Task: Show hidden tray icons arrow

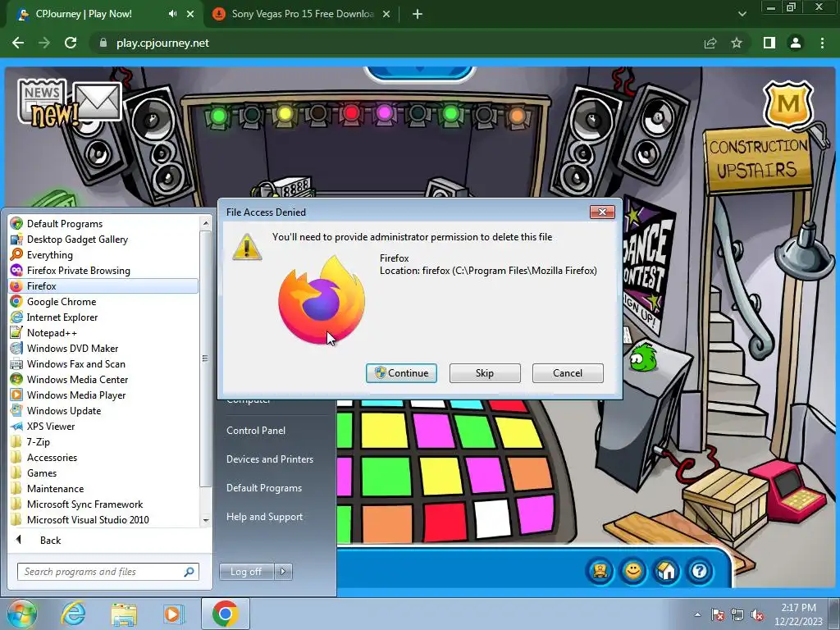Action: [697, 614]
